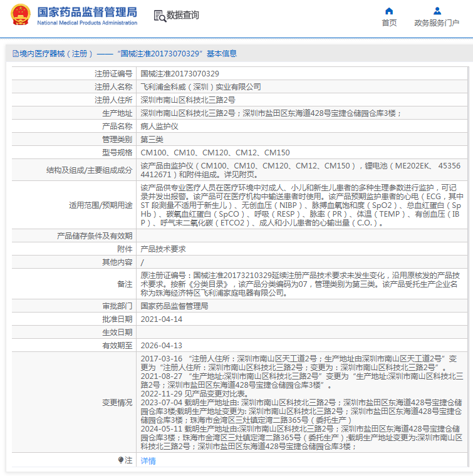
Task: Click change entry dated 2017-03-16
Action: click(x=299, y=363)
